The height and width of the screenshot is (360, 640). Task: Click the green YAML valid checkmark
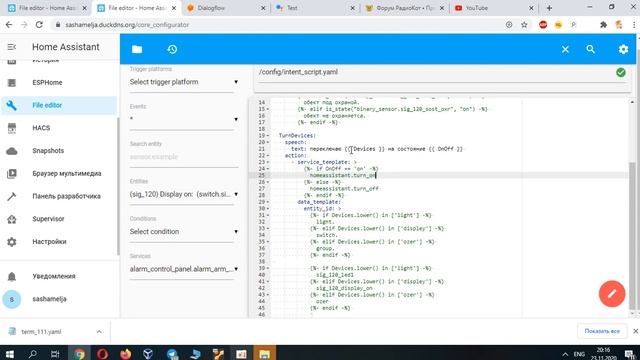[x=621, y=72]
